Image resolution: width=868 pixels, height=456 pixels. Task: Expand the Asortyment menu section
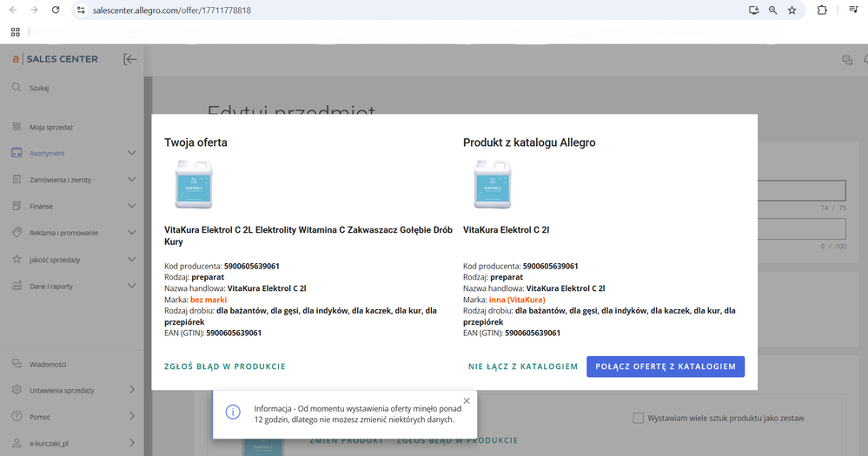131,153
